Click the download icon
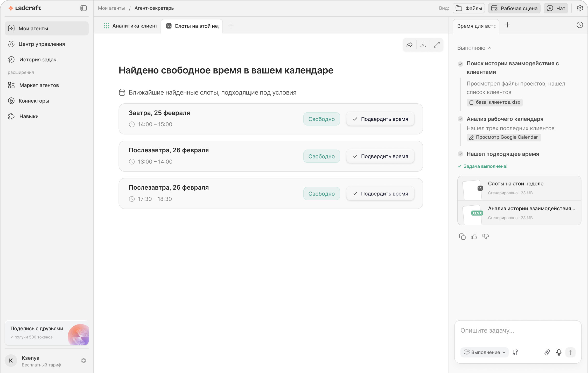588x373 pixels. tap(423, 45)
